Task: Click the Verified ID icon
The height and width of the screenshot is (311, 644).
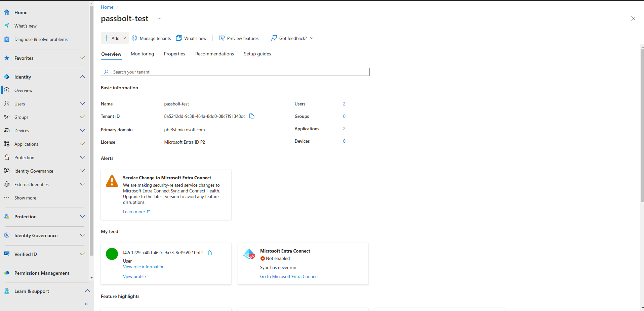Action: tap(7, 254)
